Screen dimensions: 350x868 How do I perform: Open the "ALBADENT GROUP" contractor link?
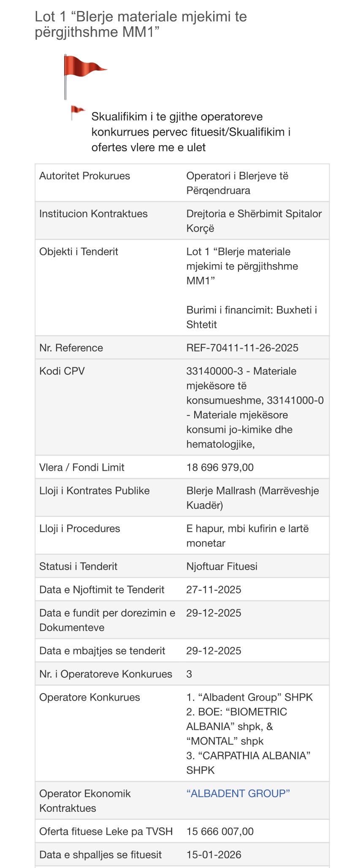[238, 793]
